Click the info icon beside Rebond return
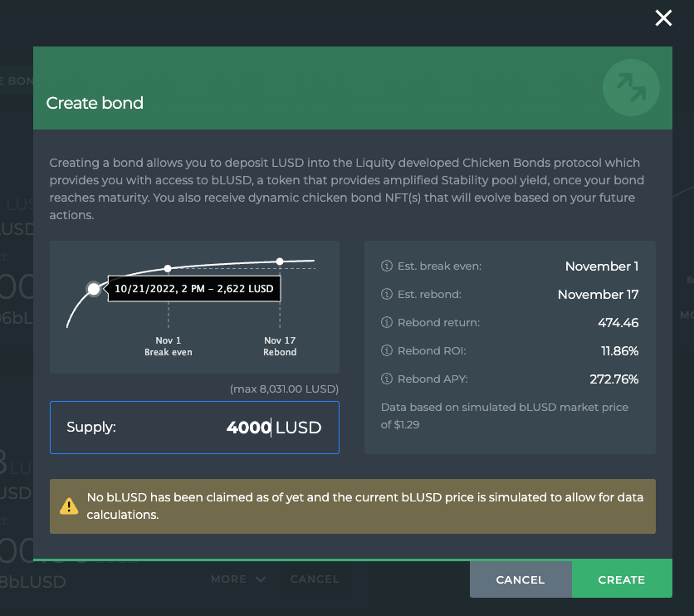The height and width of the screenshot is (616, 694). point(386,323)
